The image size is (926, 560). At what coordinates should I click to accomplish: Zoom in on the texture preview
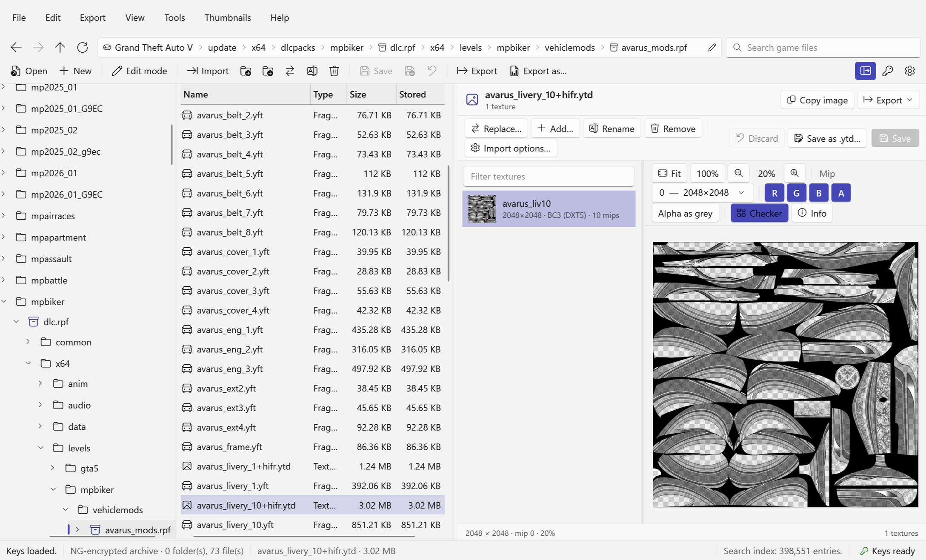(795, 173)
